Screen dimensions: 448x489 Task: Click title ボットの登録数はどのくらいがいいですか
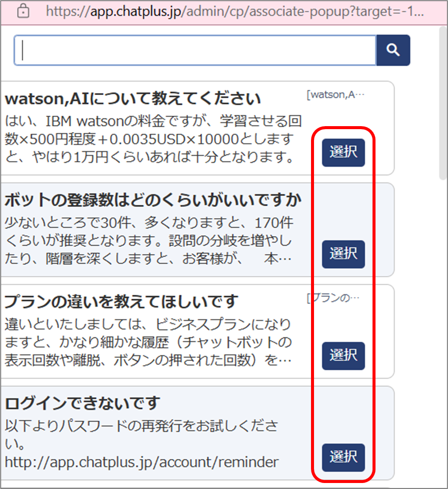153,200
